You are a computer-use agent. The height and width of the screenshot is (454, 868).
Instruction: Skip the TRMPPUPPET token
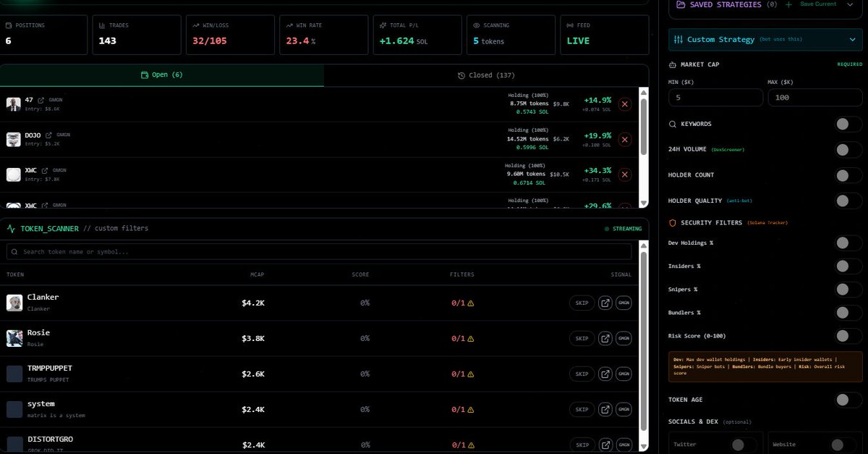tap(582, 374)
